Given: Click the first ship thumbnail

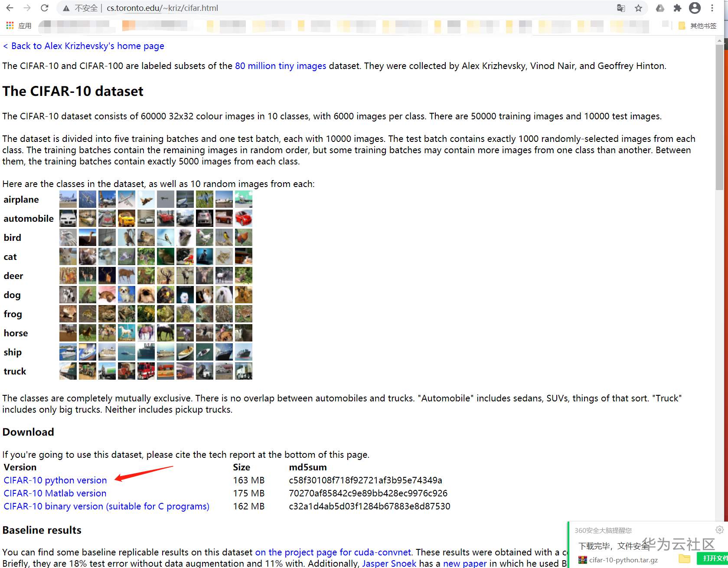Looking at the screenshot, I should click(68, 352).
